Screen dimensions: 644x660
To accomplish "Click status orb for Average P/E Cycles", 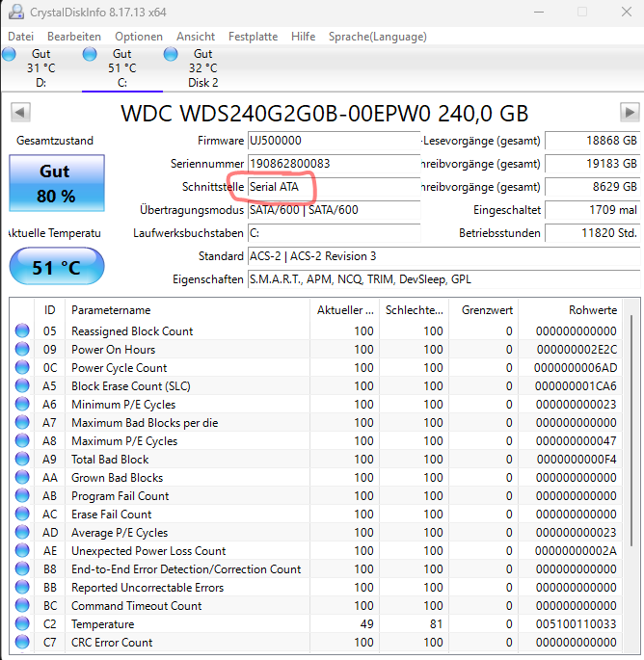I will click(22, 532).
